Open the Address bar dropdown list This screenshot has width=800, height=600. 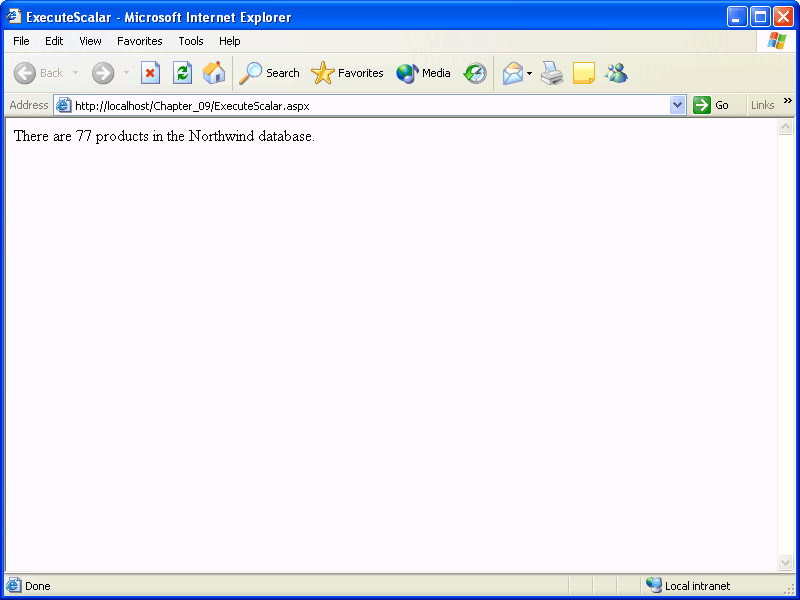pos(677,105)
